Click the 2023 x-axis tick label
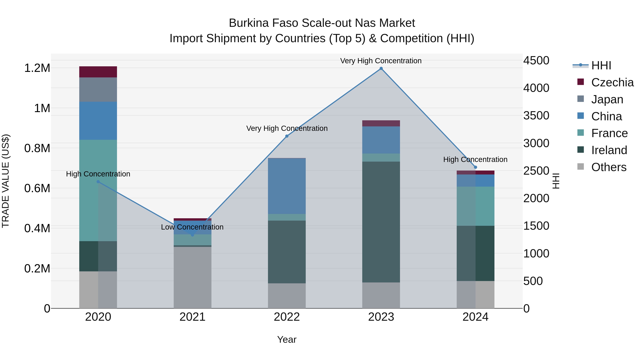This screenshot has width=644, height=362. pos(381,317)
